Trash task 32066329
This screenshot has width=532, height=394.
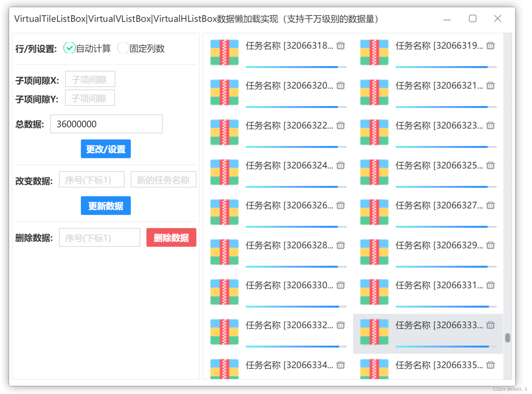[x=490, y=245]
